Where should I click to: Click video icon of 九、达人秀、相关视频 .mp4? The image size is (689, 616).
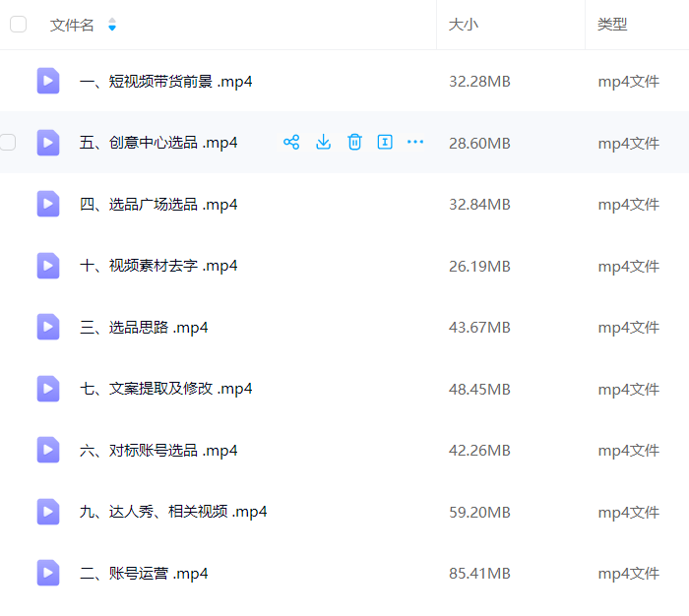48,512
